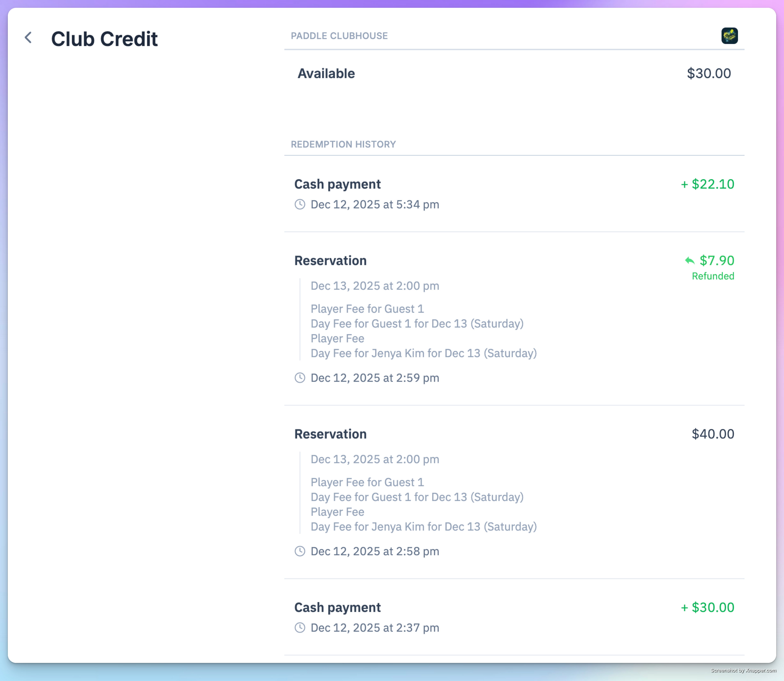The height and width of the screenshot is (681, 784).
Task: Open the Cash payment of +$22.10
Action: (x=514, y=194)
